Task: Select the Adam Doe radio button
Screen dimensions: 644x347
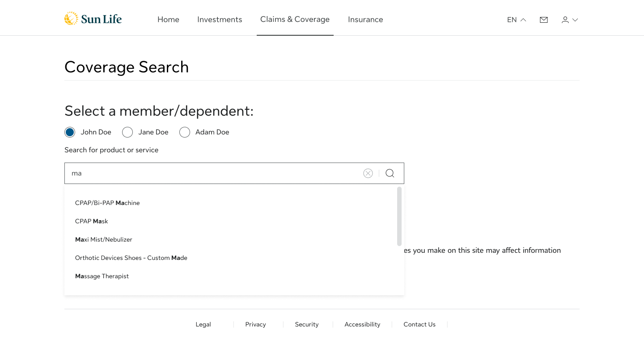Action: 185,132
